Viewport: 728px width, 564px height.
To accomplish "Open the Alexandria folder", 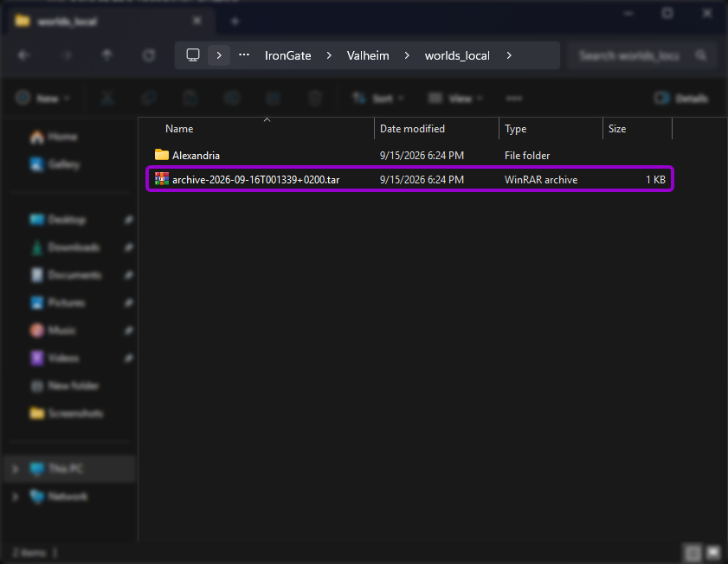I will pyautogui.click(x=196, y=156).
